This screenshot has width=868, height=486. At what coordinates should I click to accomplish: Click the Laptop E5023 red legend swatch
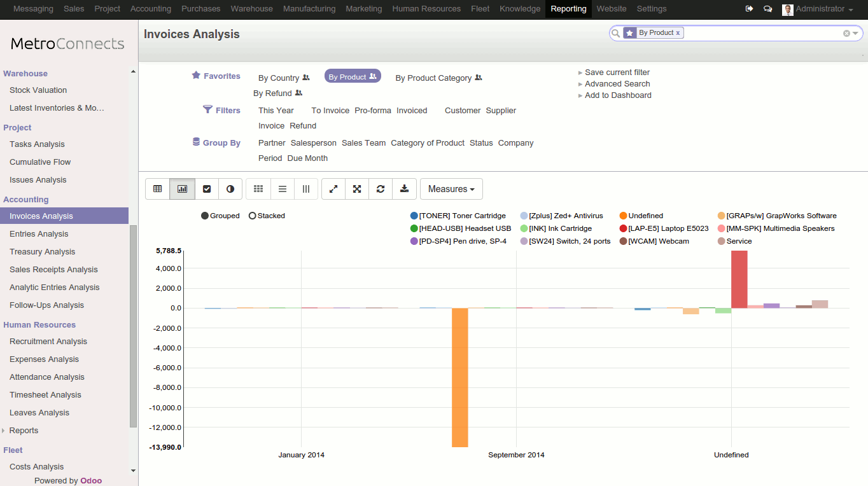click(x=624, y=228)
